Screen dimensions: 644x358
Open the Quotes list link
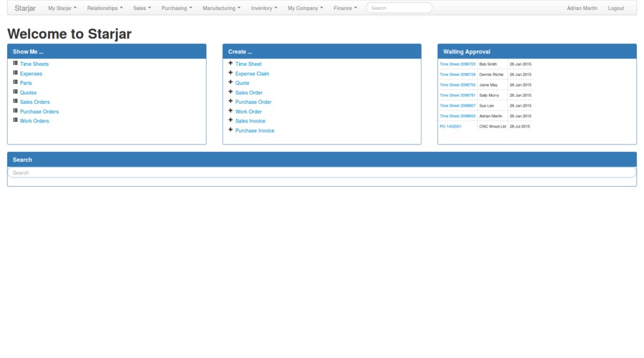coord(28,92)
